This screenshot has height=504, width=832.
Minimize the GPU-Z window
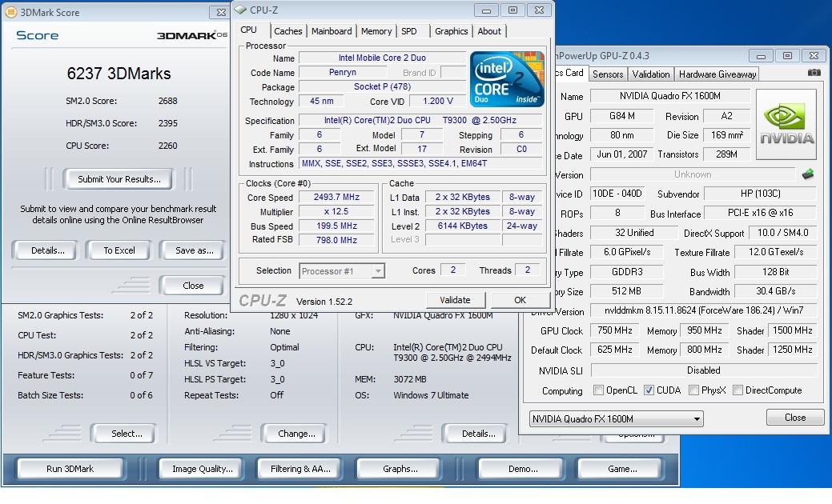click(x=761, y=56)
